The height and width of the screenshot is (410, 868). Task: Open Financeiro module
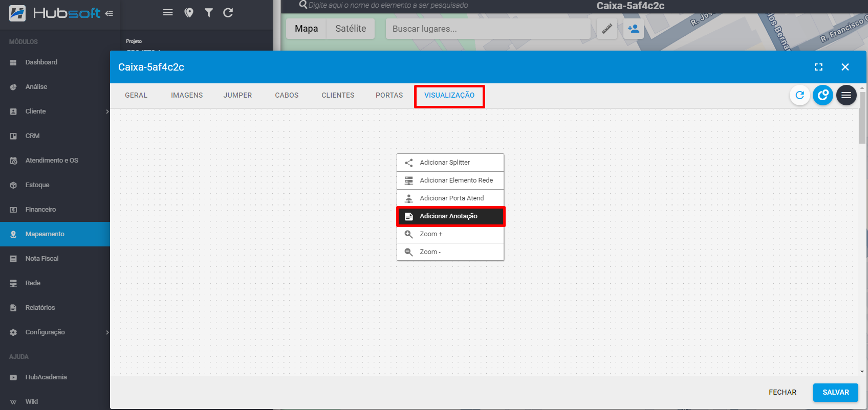(x=55, y=210)
